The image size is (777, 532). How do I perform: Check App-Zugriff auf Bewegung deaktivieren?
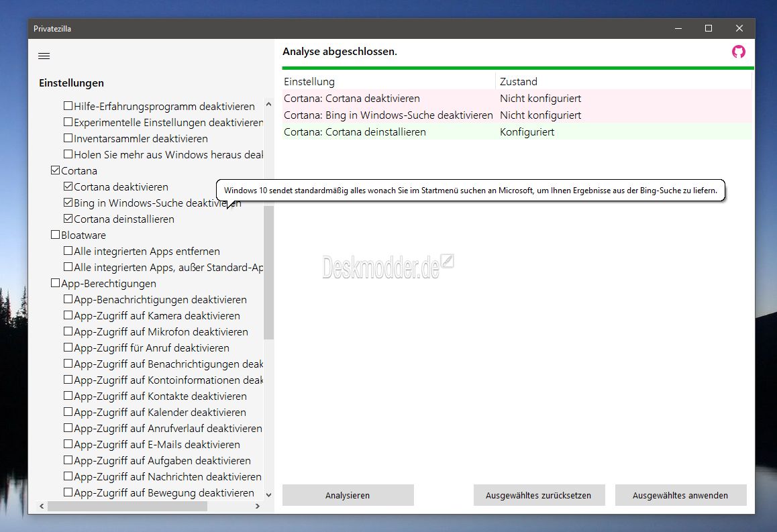68,492
